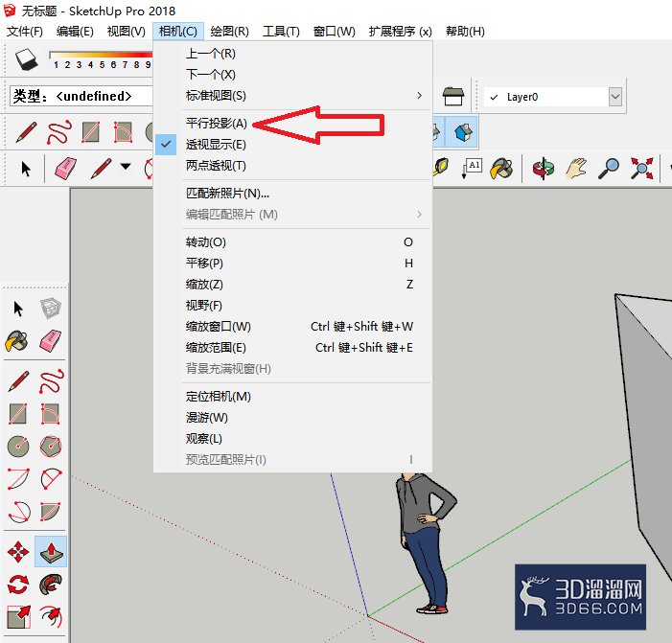
Task: Select the Rotated Rectangle tool in top toolbar
Action: coord(123,132)
